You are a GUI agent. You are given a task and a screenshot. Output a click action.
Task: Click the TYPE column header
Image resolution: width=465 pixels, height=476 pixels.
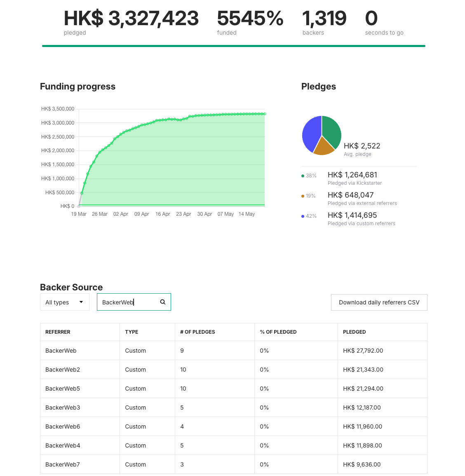(132, 332)
